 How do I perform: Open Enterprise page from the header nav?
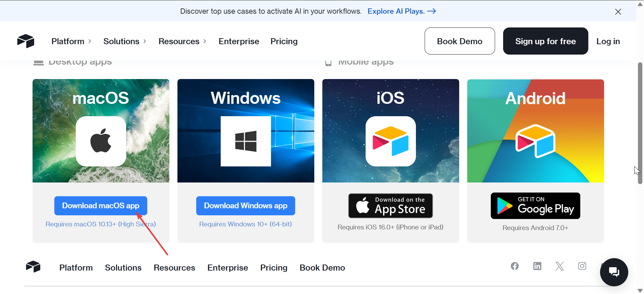(239, 41)
